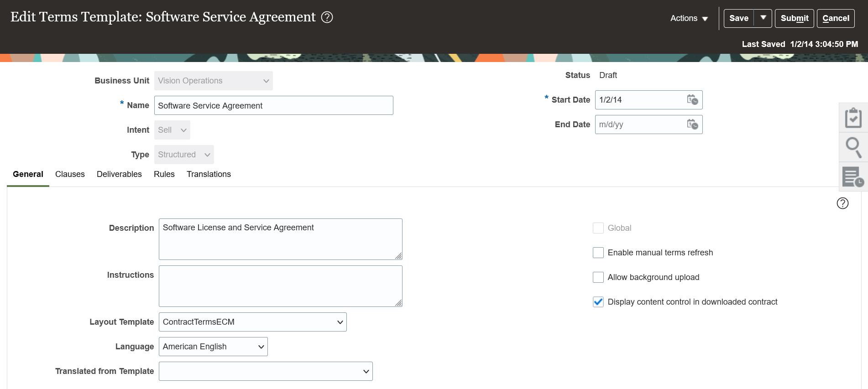Viewport: 868px width, 389px height.
Task: Open the End Date calendar picker
Action: tap(692, 124)
